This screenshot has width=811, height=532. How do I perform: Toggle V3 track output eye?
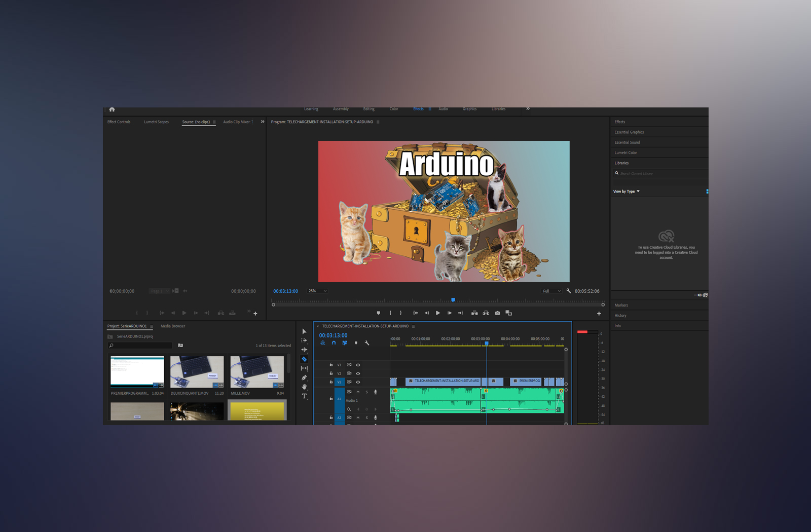pos(358,365)
